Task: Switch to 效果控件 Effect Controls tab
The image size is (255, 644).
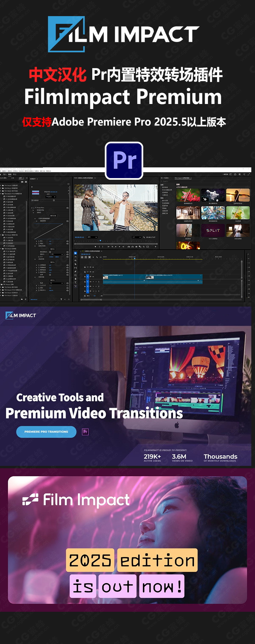Action: pyautogui.click(x=33, y=179)
